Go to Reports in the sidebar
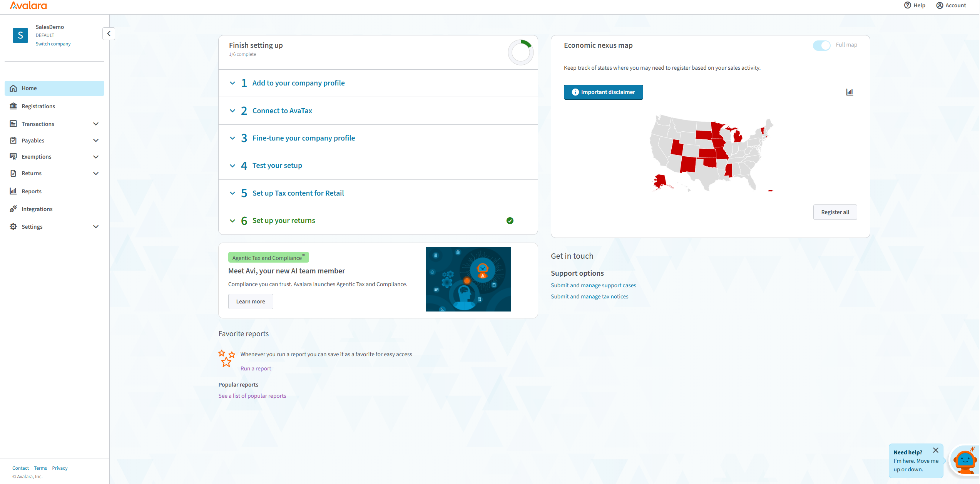The image size is (980, 484). click(x=32, y=191)
